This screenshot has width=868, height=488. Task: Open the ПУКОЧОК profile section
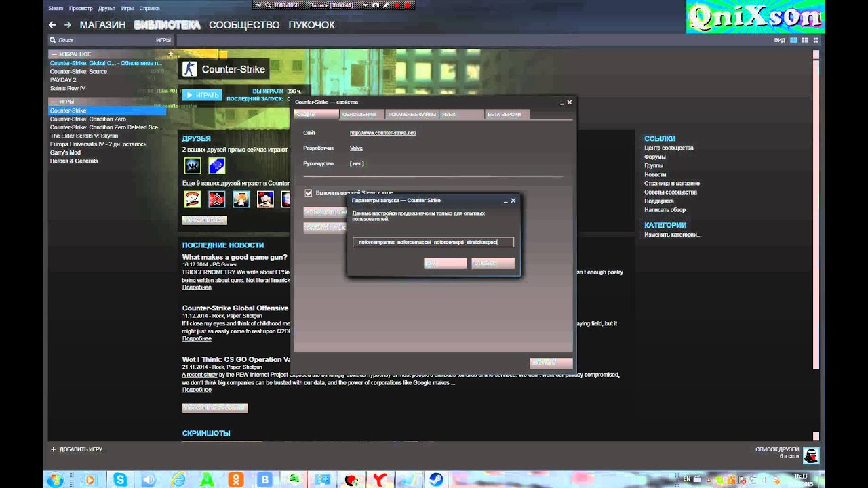(312, 25)
